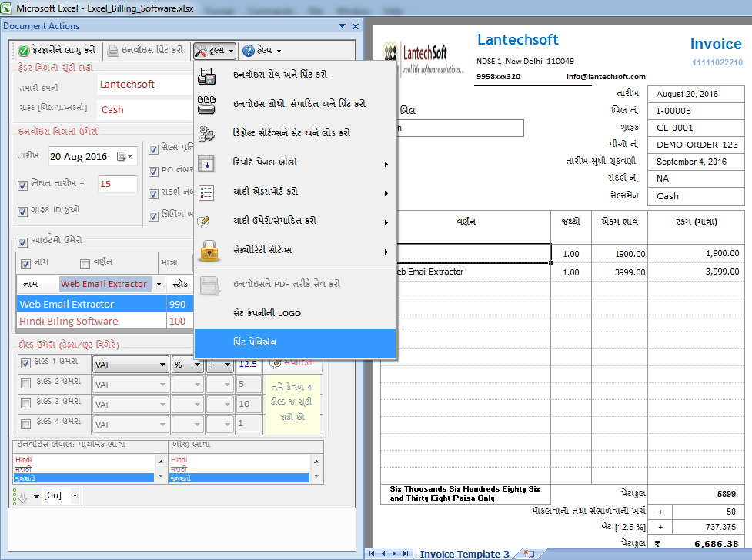This screenshot has height=560, width=752.
Task: Click the info@lantechsoft.com email on invoice
Action: (x=606, y=77)
